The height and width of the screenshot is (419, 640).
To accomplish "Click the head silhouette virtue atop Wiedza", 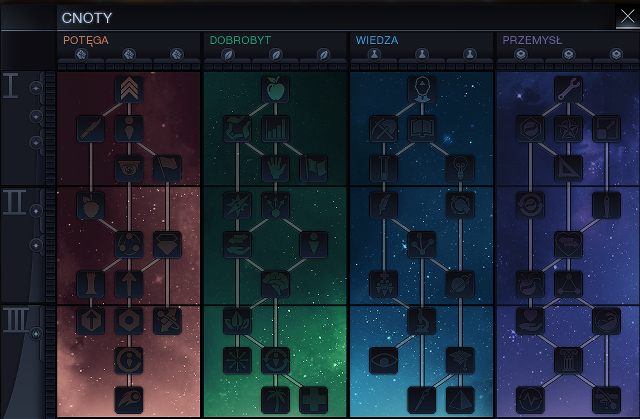I will pos(421,90).
